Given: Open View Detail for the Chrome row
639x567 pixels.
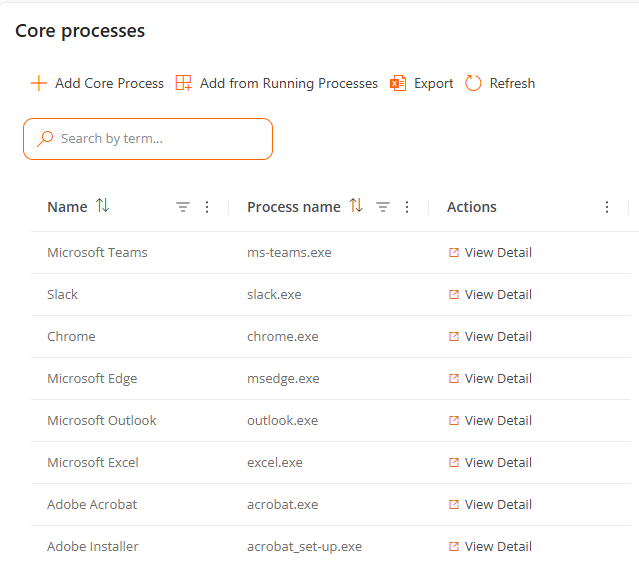Looking at the screenshot, I should 490,337.
